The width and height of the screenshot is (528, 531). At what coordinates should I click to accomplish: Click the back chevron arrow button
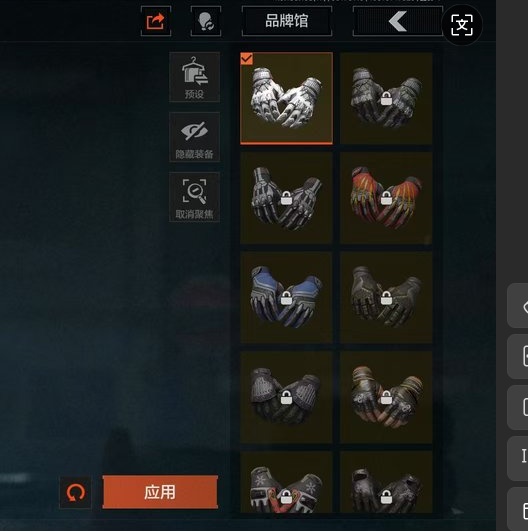[398, 21]
